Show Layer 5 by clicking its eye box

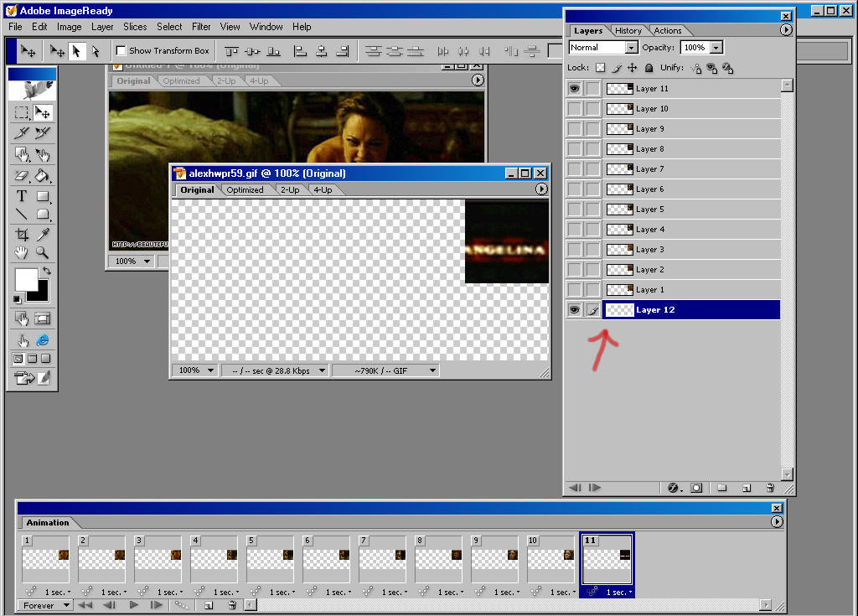(x=574, y=210)
